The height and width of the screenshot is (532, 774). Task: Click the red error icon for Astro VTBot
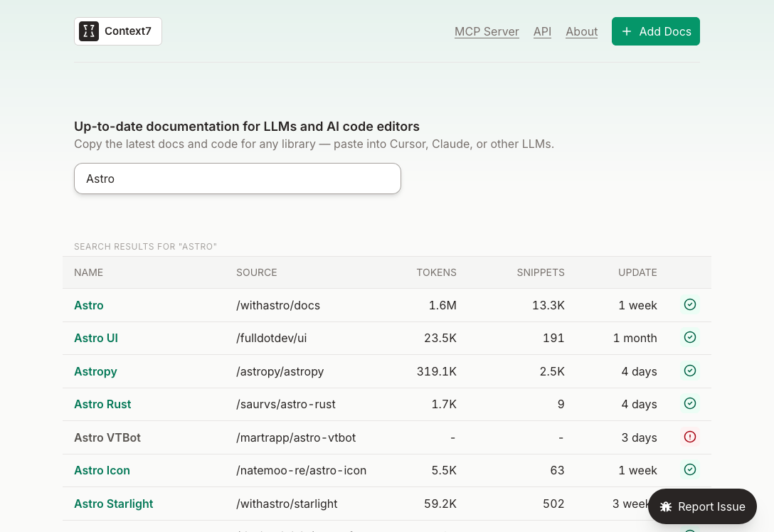(689, 437)
